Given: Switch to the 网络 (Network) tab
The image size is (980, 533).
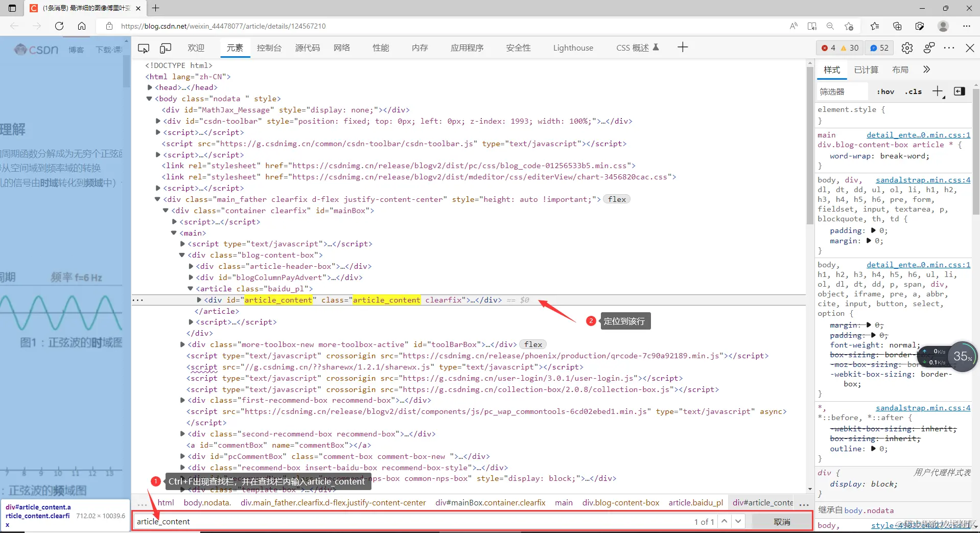Looking at the screenshot, I should (342, 48).
